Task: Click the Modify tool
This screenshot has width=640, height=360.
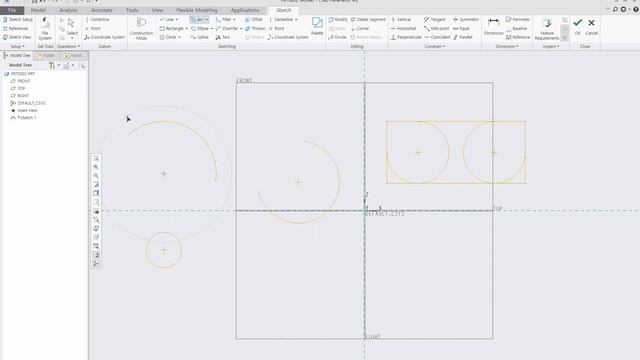Action: click(x=338, y=19)
